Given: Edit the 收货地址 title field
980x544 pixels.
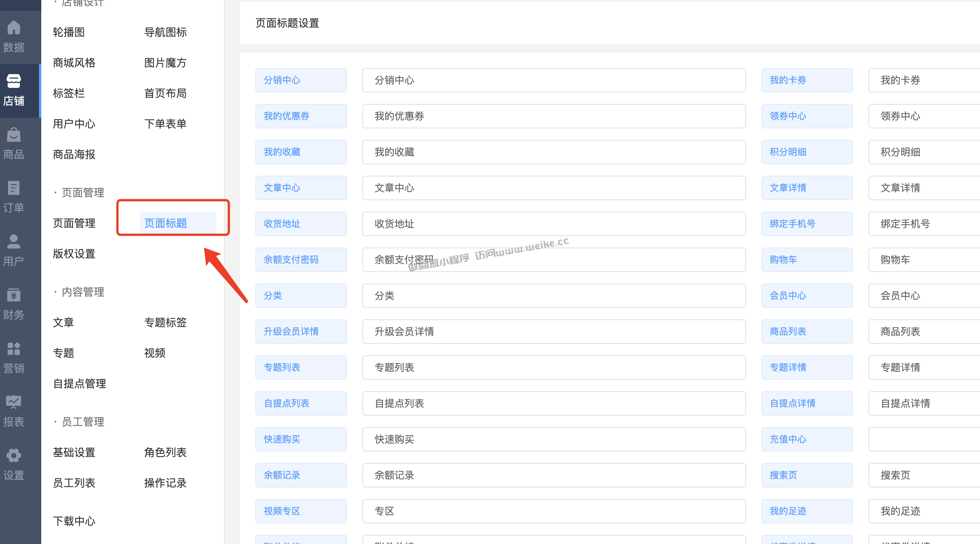Looking at the screenshot, I should pyautogui.click(x=554, y=224).
